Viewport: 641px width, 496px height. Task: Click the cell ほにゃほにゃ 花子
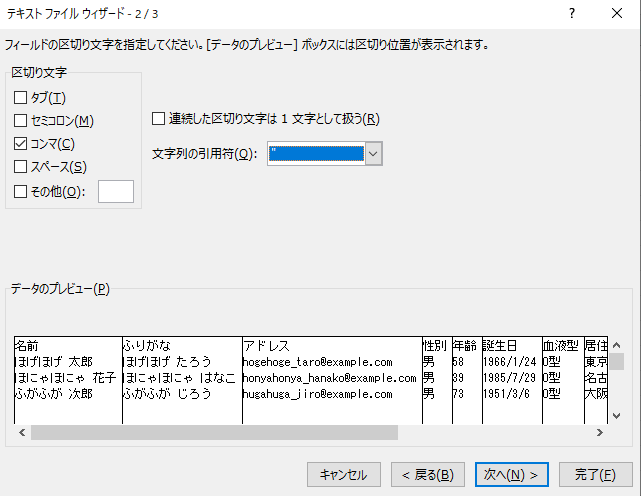pyautogui.click(x=65, y=378)
